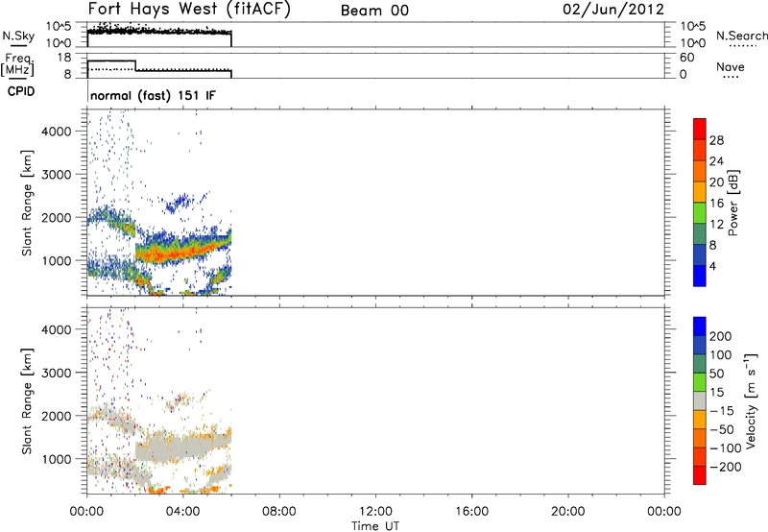Click the 'Freq. [MHz]' axis label

(17, 65)
